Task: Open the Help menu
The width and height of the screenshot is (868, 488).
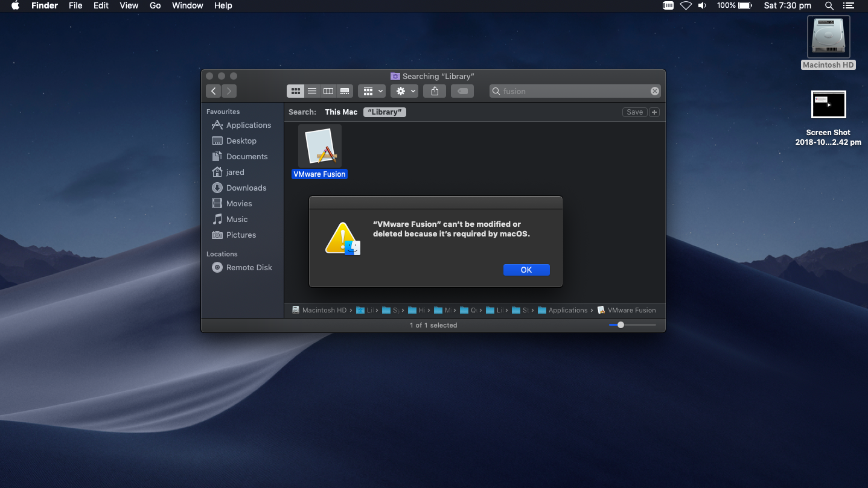Action: point(223,5)
